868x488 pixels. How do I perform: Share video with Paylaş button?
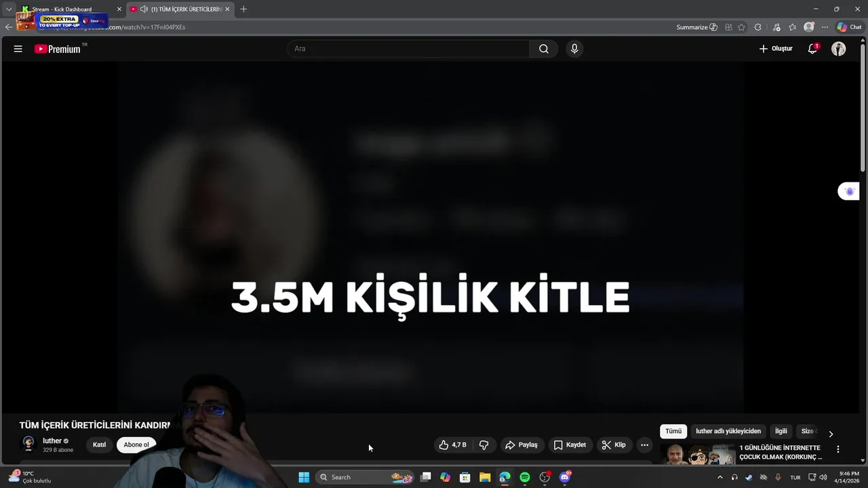click(521, 445)
